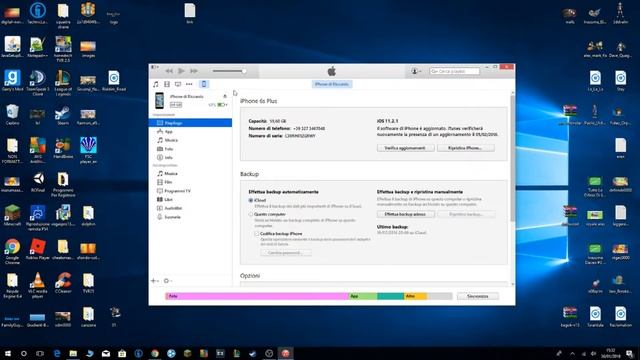Focus the iTunes search field

pyautogui.click(x=454, y=71)
